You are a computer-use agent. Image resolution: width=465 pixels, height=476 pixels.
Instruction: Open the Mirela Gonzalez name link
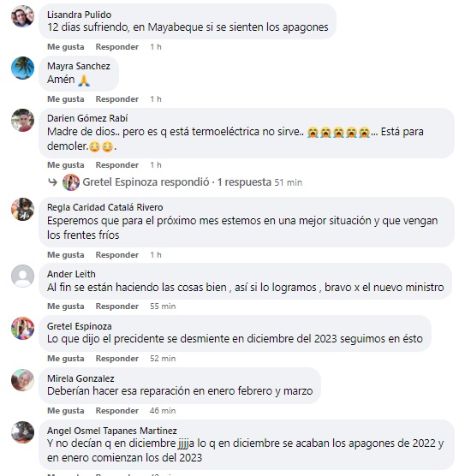(x=80, y=378)
